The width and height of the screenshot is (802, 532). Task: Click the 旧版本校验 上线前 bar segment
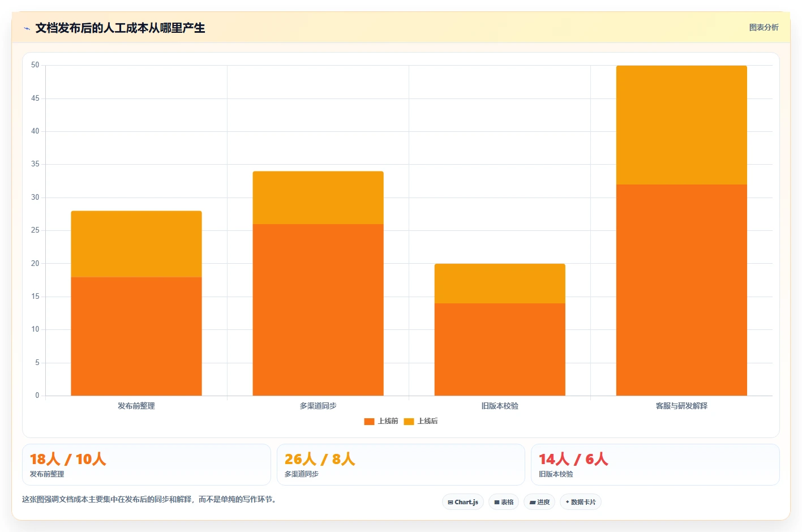(500, 349)
